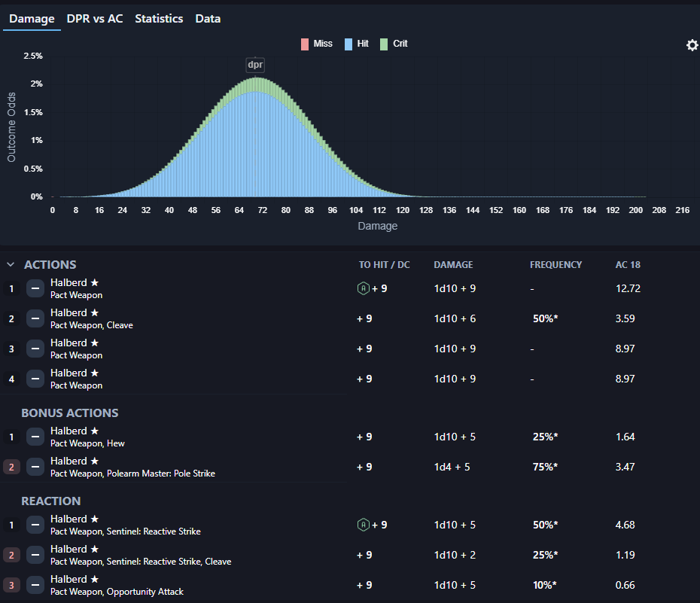The image size is (700, 603).
Task: Click minus button on Action 1 Halberd
Action: [x=35, y=288]
